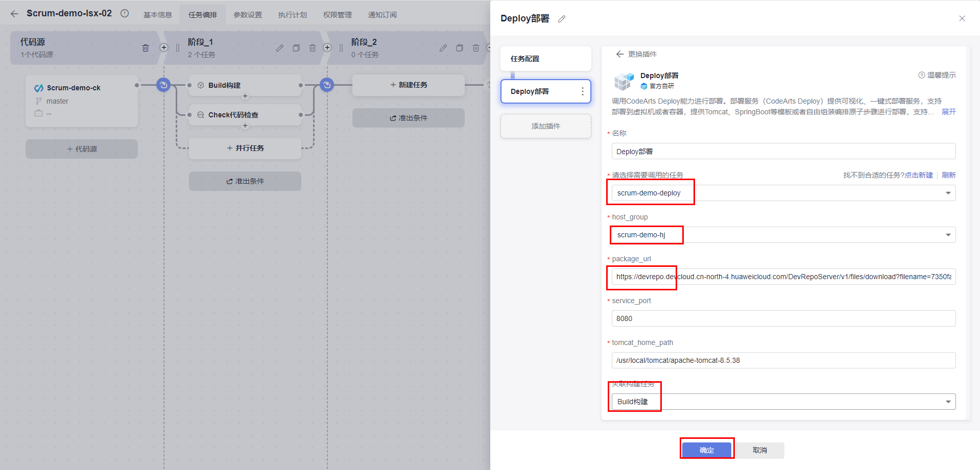Grab the drag handle of 阶段_2

coord(341,48)
